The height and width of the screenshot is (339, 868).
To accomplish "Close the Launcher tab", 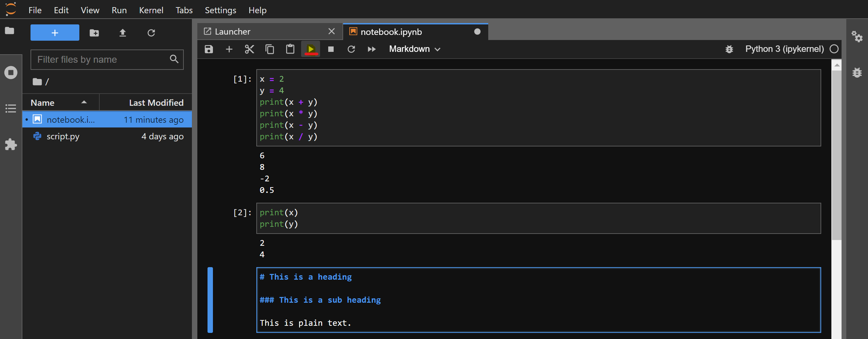I will pos(332,32).
